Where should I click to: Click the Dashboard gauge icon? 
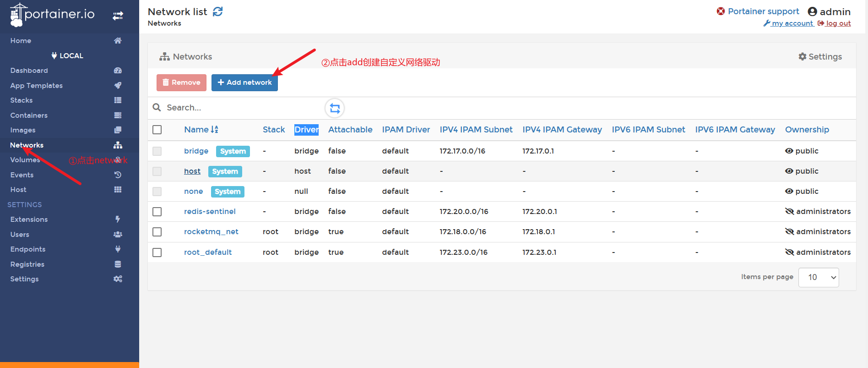tap(118, 71)
